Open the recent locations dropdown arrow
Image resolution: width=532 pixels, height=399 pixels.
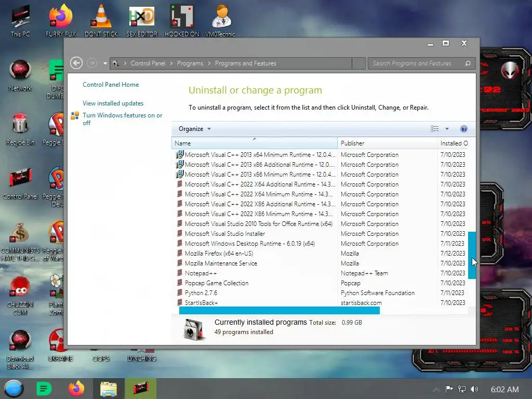tap(105, 63)
